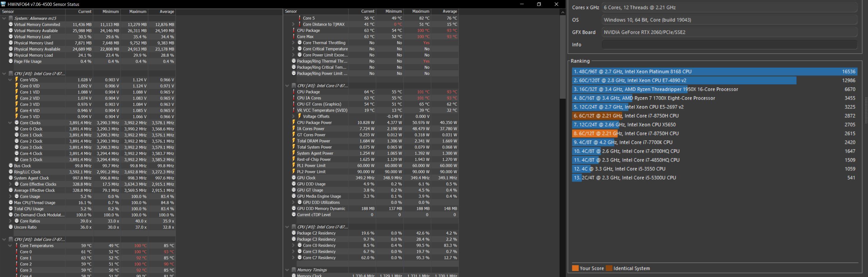Click the HWiNFO64 app icon in title bar
The image size is (868, 277).
tap(3, 4)
